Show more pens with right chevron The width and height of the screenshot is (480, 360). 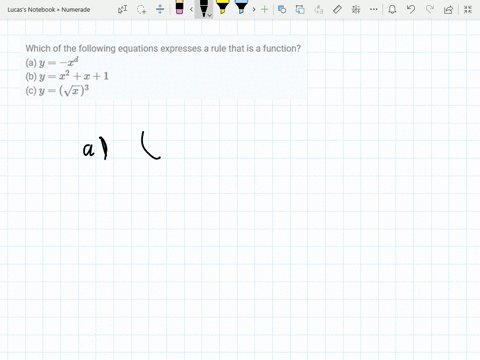254,9
